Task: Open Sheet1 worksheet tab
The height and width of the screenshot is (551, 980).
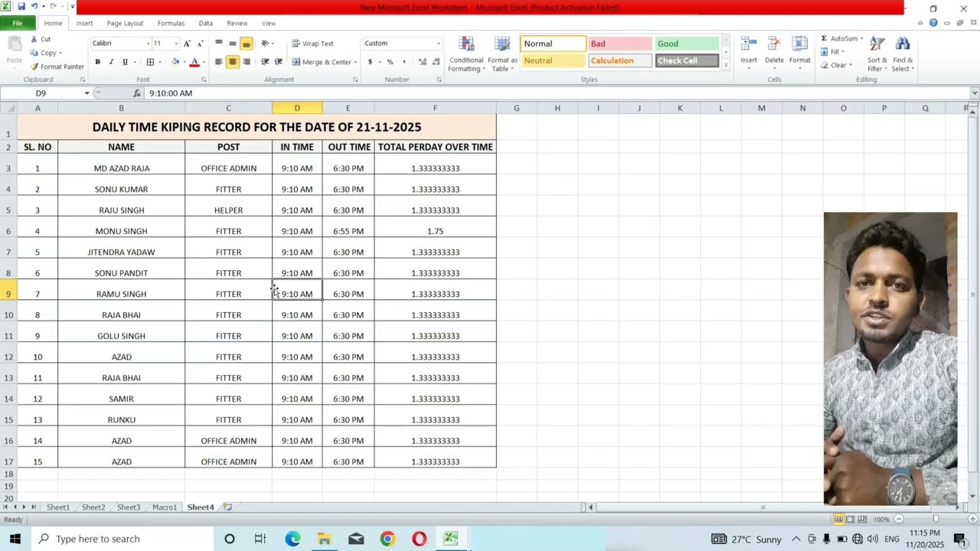Action: pyautogui.click(x=57, y=507)
